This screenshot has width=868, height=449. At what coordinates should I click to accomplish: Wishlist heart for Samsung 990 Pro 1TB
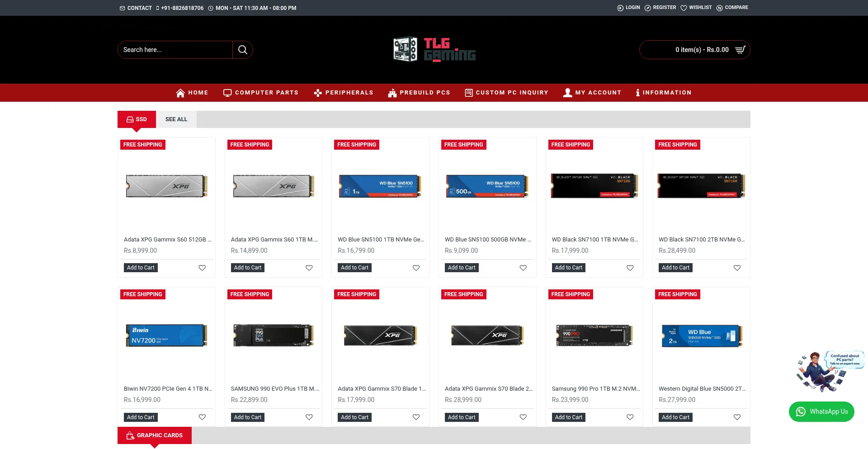coord(630,417)
